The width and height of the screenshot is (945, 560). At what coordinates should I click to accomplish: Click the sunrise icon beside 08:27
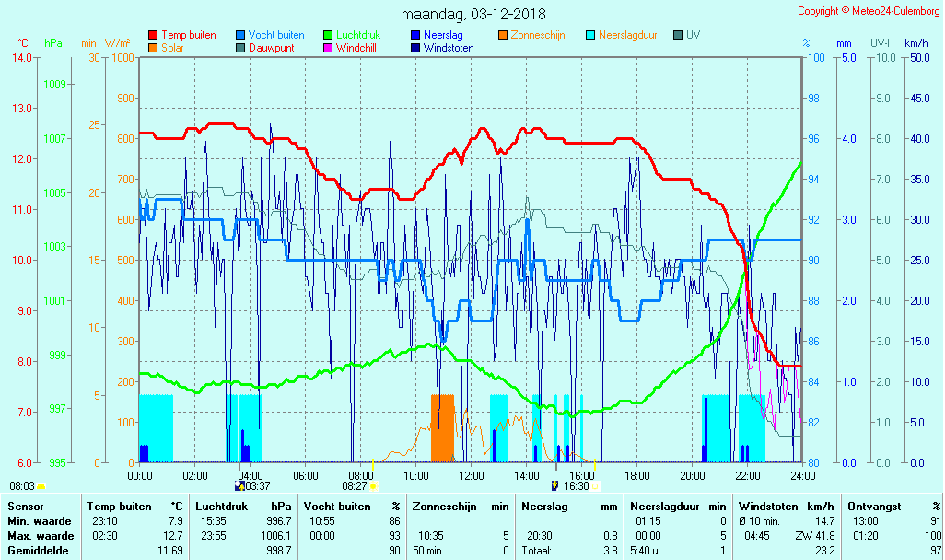click(374, 485)
